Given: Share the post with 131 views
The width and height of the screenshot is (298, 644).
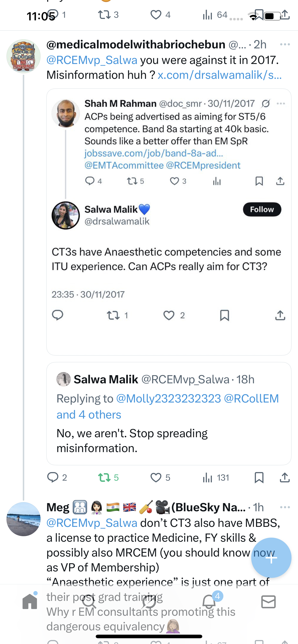Looking at the screenshot, I should pyautogui.click(x=285, y=477).
